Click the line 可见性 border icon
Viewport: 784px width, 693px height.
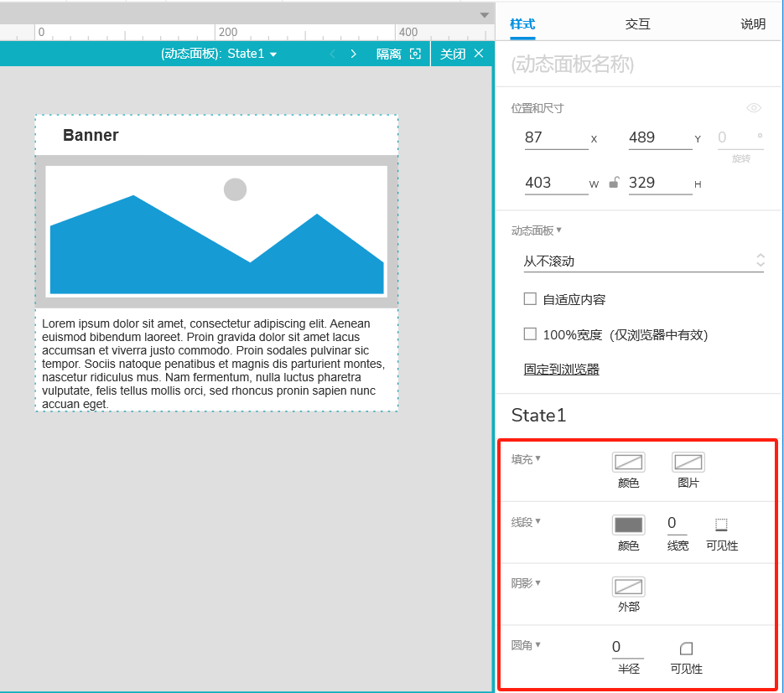tap(721, 525)
